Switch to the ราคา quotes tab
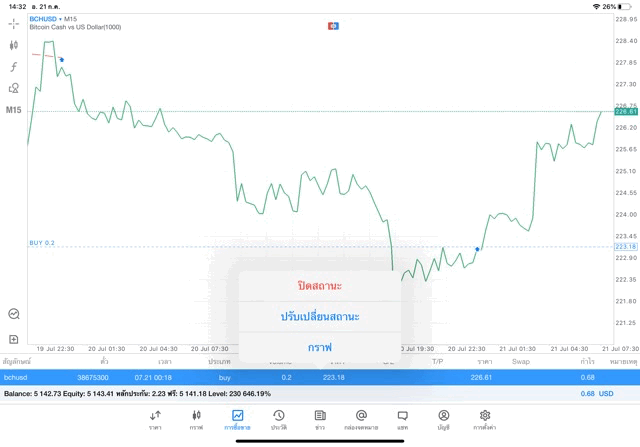 tap(155, 419)
